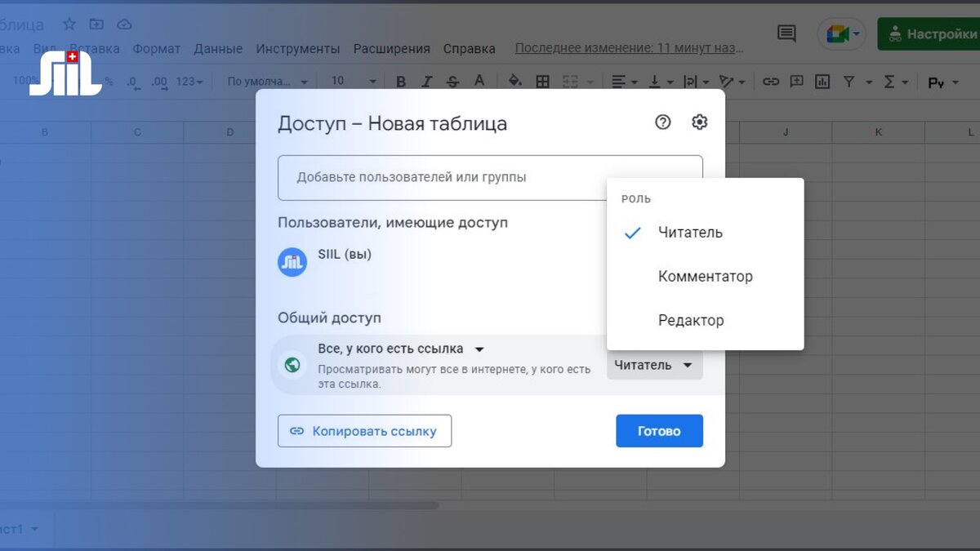Open the borders tool
Image resolution: width=980 pixels, height=551 pixels.
pyautogui.click(x=541, y=81)
